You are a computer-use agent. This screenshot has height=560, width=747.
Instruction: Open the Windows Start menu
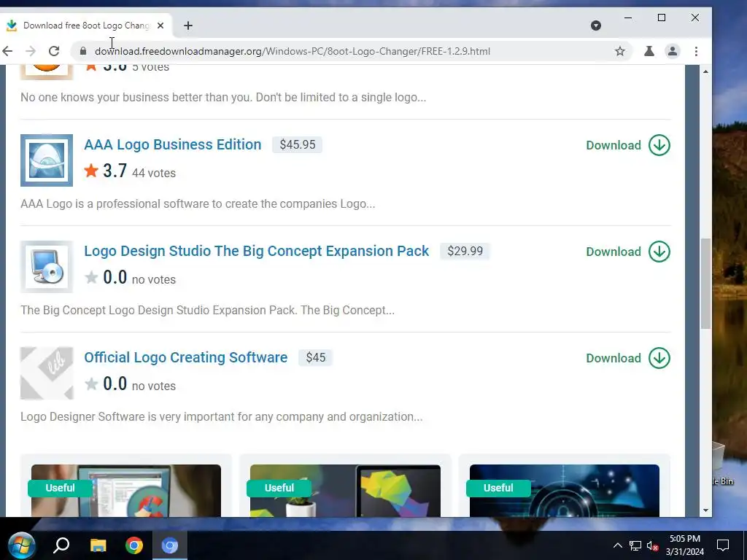(21, 545)
